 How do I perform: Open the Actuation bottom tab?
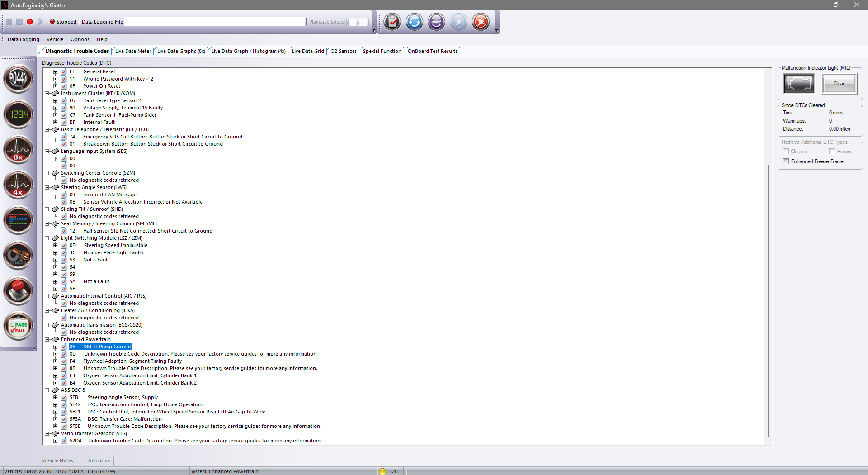pos(99,461)
